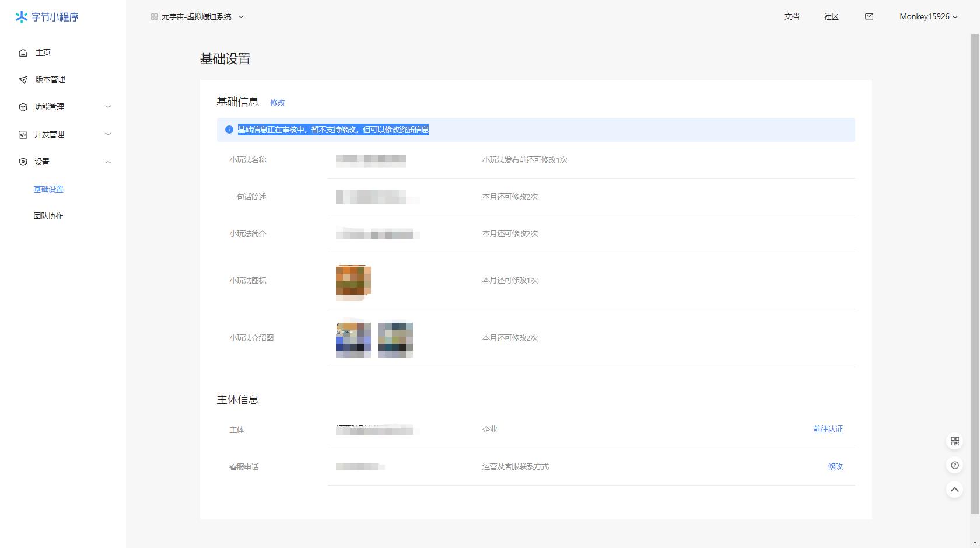The width and height of the screenshot is (980, 548).
Task: Click the home icon beside 主页
Action: pos(23,53)
